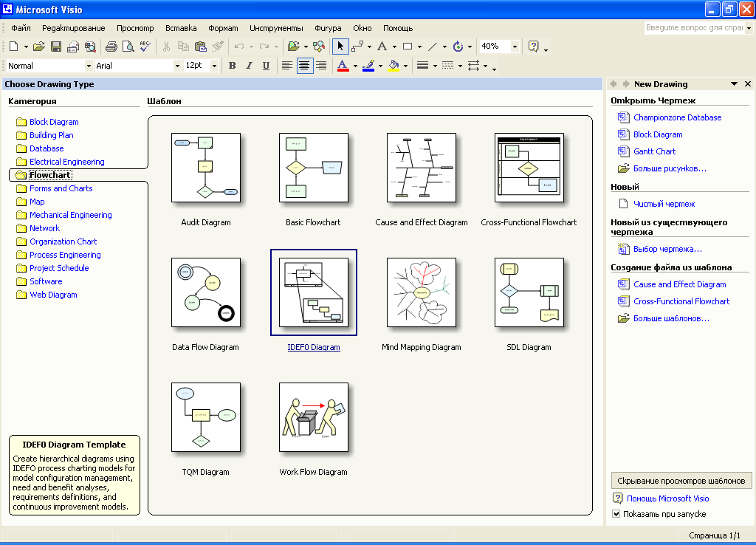The height and width of the screenshot is (545, 756).
Task: Click the Help question mark icon
Action: click(533, 47)
